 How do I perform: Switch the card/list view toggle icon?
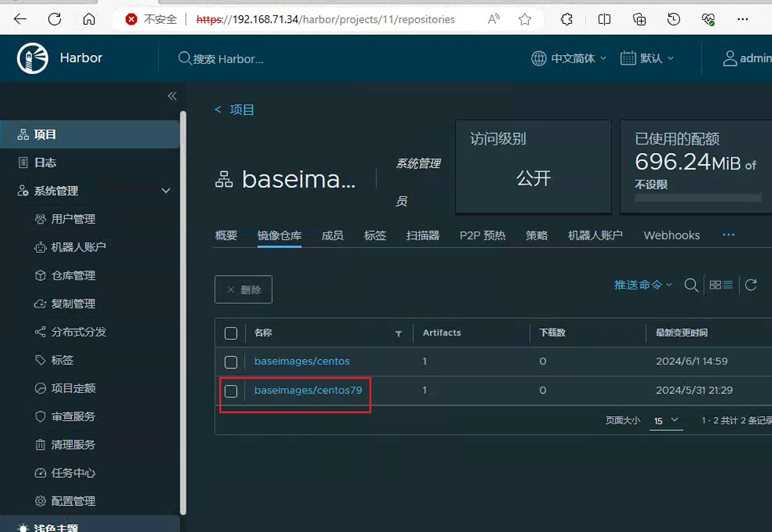(721, 285)
